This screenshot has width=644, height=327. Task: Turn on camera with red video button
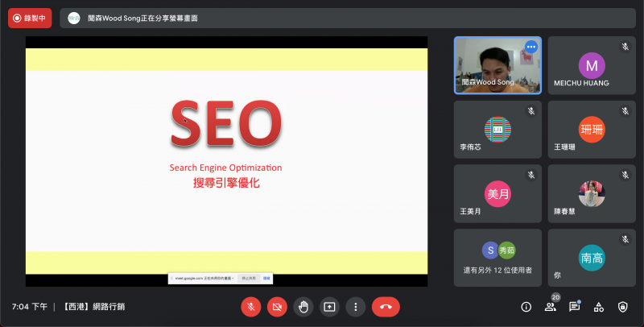[277, 307]
